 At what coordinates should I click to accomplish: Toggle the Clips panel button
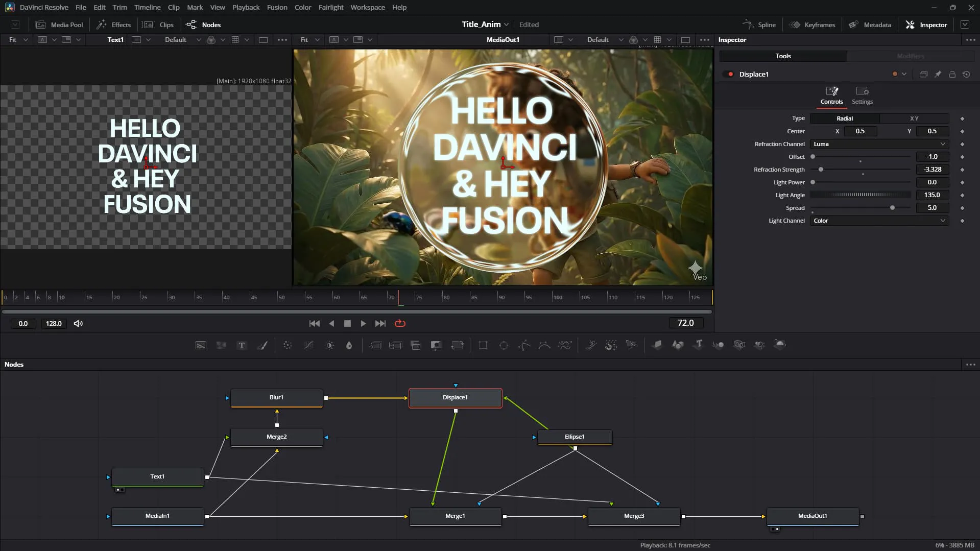158,25
